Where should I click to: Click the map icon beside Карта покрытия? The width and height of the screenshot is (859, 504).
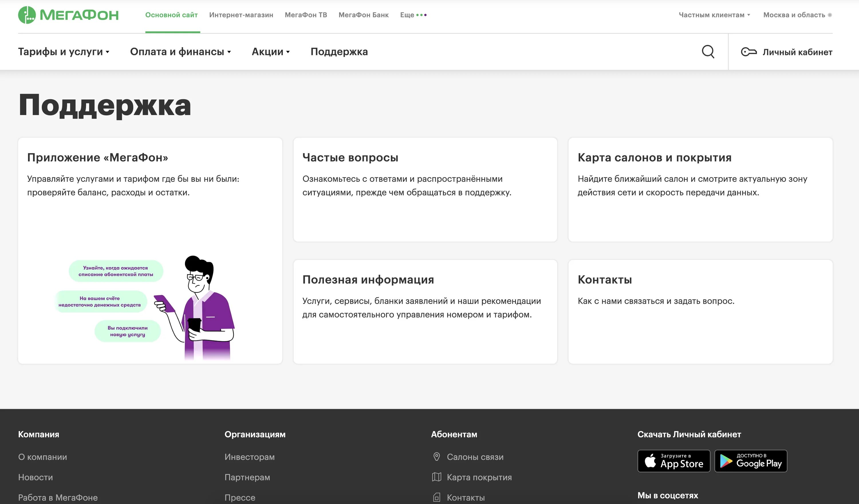[x=436, y=477]
